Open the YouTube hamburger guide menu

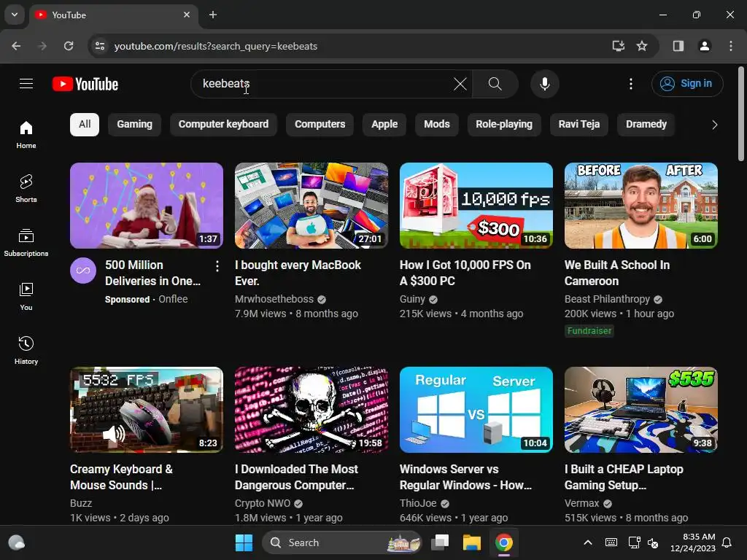[26, 84]
